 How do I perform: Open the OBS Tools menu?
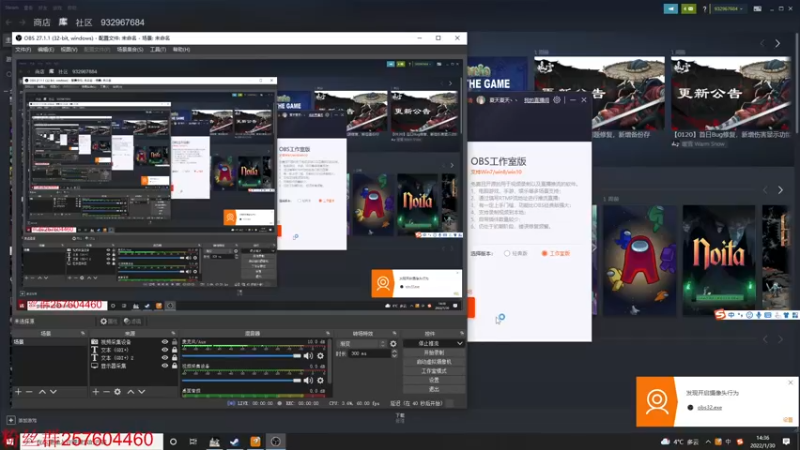pyautogui.click(x=158, y=49)
